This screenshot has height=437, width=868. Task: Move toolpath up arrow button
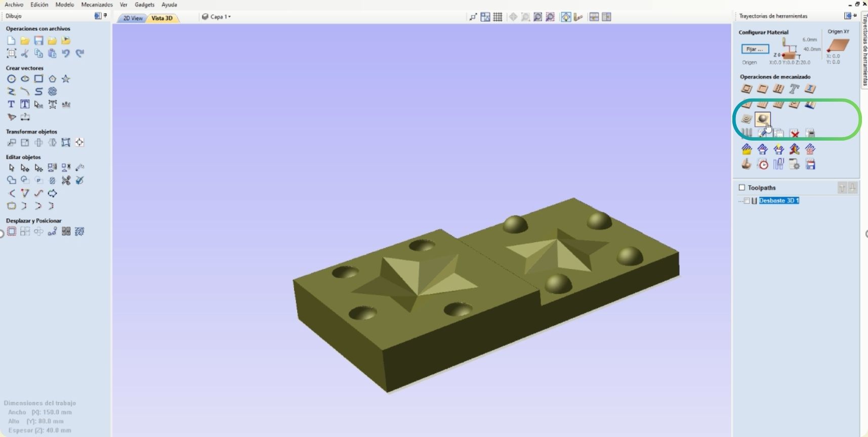coord(842,188)
